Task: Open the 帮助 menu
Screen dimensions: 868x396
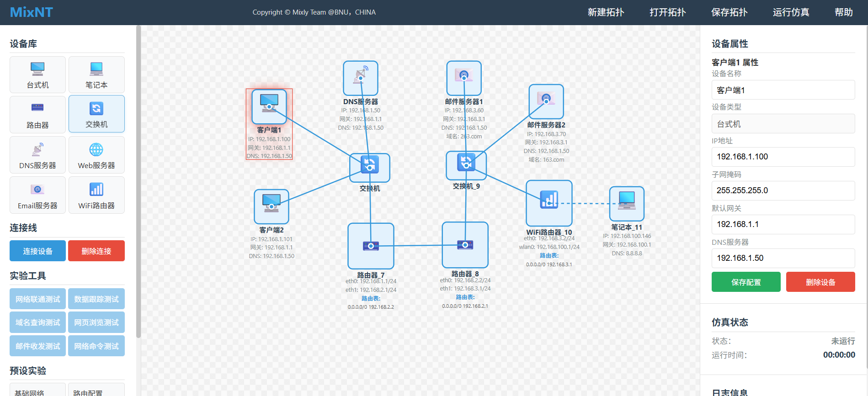Action: pos(843,12)
